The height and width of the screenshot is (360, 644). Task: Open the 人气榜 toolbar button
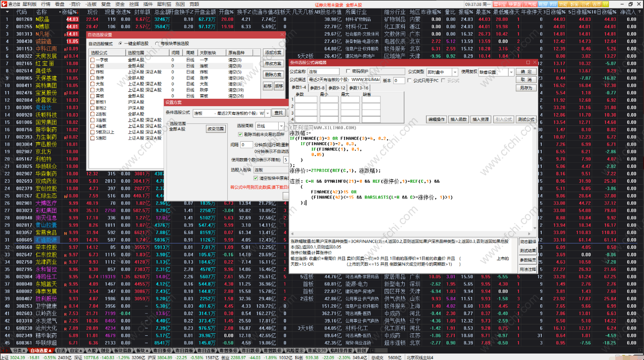[x=529, y=3]
